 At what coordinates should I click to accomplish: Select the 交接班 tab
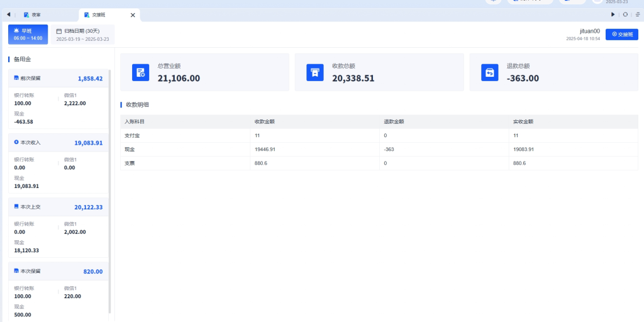(101, 14)
